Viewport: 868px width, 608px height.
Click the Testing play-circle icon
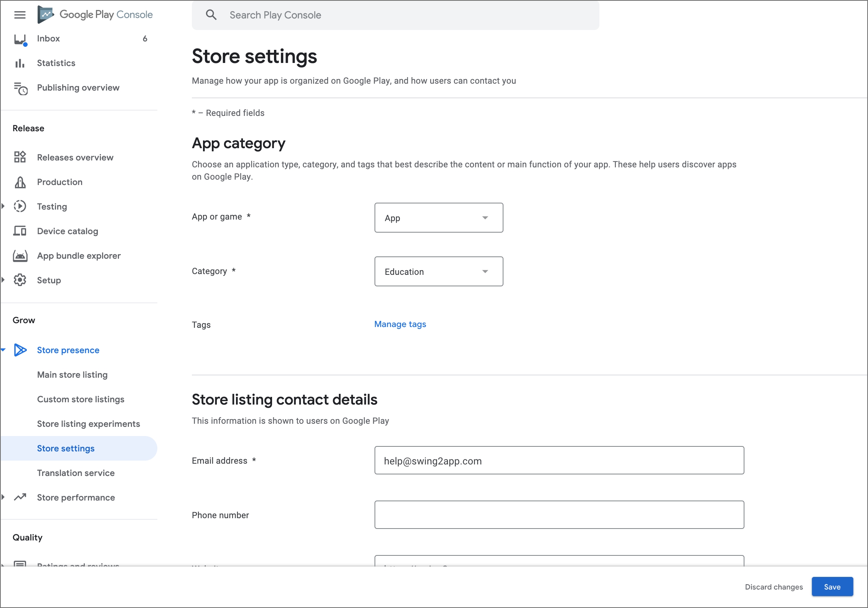point(20,207)
